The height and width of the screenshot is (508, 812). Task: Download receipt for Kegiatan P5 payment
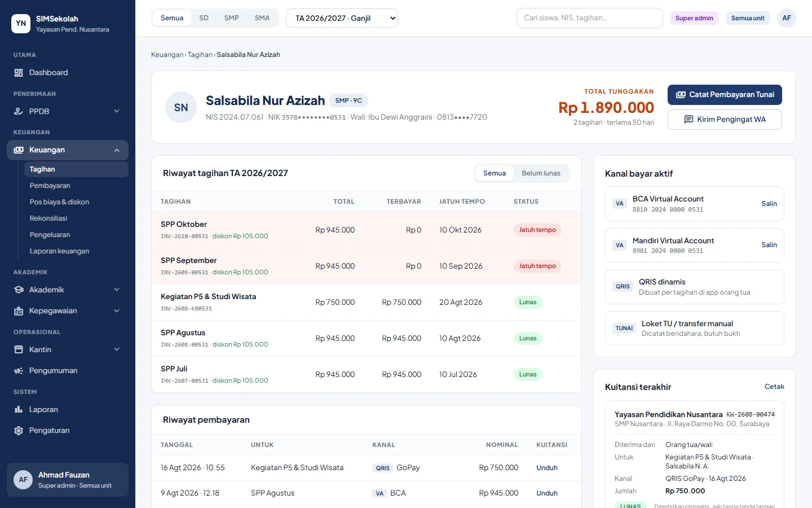[x=547, y=468]
